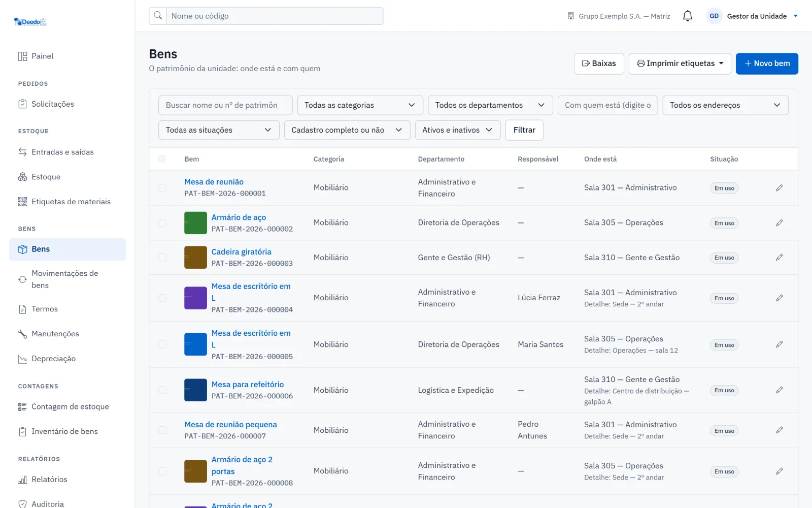Check the Mesa de reunião row checkbox
Image resolution: width=812 pixels, height=508 pixels.
(x=162, y=188)
